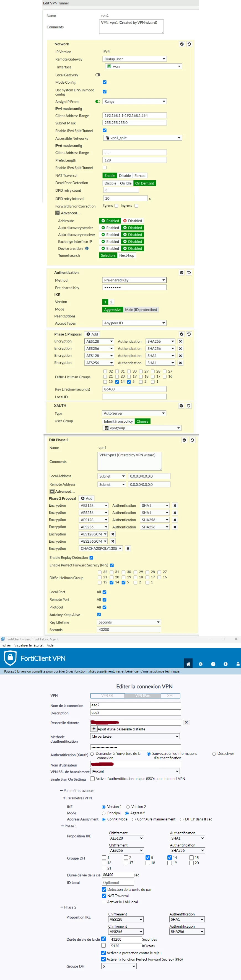Open Accessible Networks vpn1_split dropdown

142,138
